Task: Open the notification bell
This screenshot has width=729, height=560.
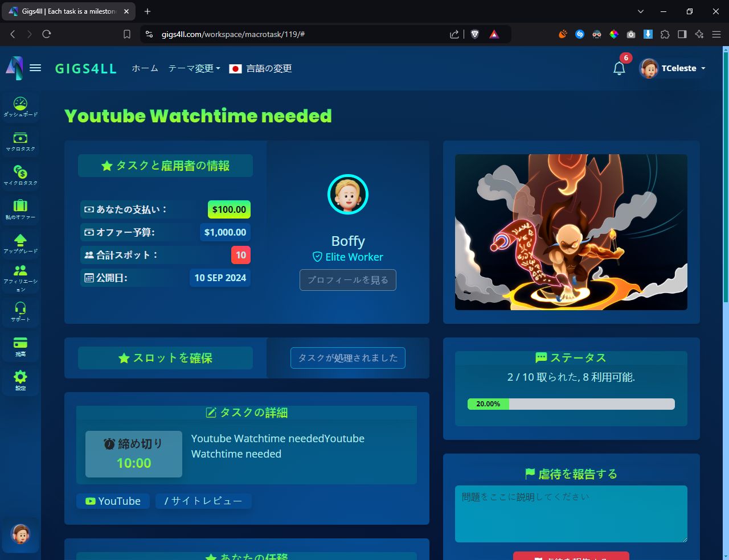Action: click(619, 68)
